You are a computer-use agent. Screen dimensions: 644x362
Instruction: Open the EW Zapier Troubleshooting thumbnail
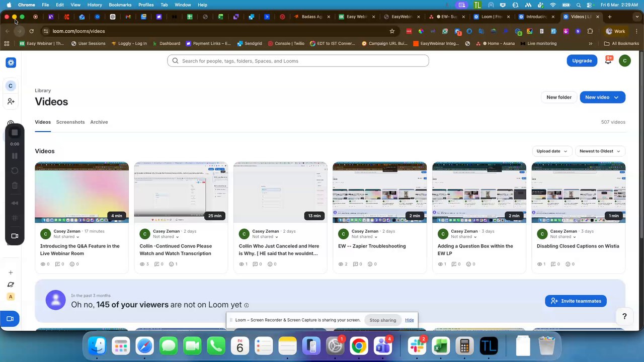(x=380, y=193)
